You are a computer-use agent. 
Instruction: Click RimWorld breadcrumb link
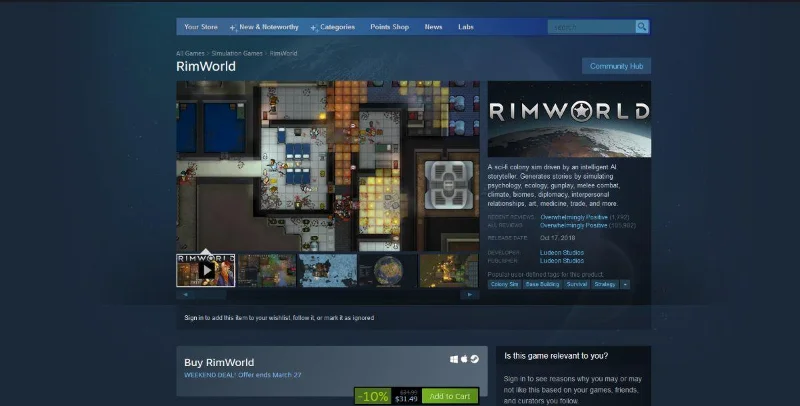point(283,53)
